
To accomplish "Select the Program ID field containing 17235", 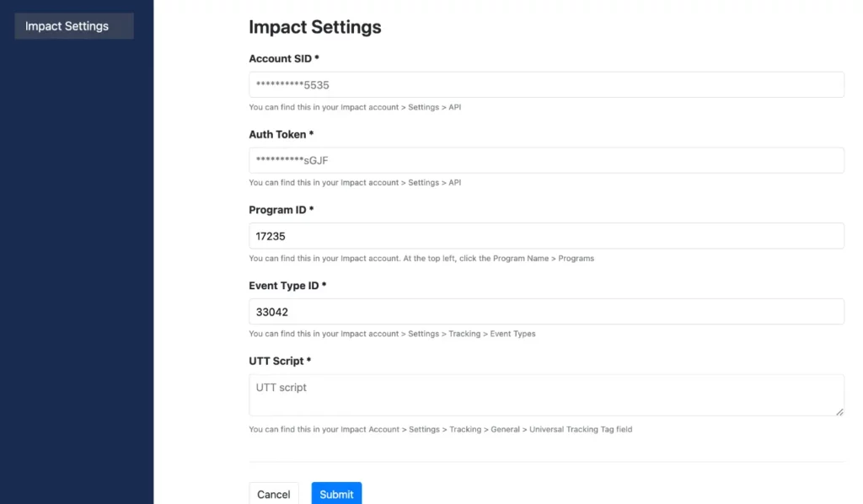I will pos(546,236).
